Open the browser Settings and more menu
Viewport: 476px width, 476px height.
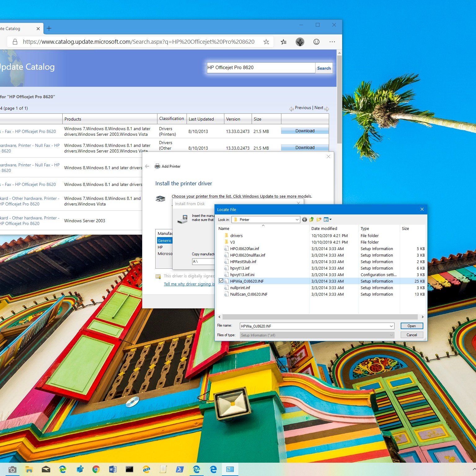pos(332,42)
